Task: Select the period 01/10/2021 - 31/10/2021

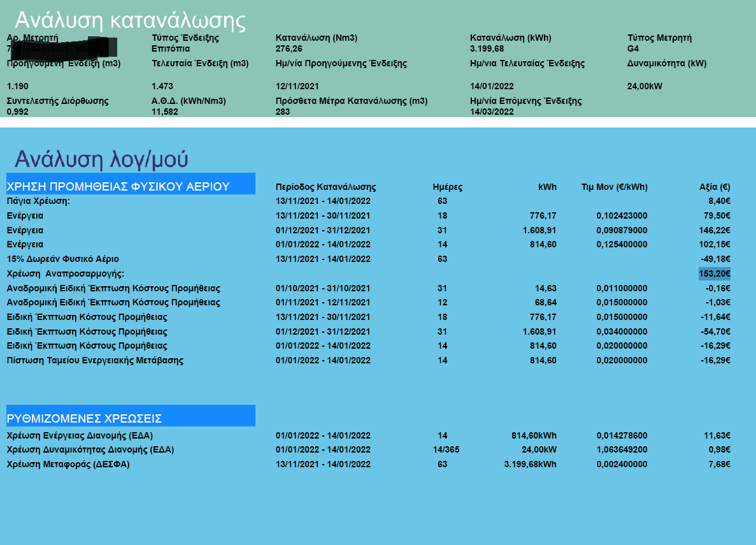Action: click(x=323, y=288)
